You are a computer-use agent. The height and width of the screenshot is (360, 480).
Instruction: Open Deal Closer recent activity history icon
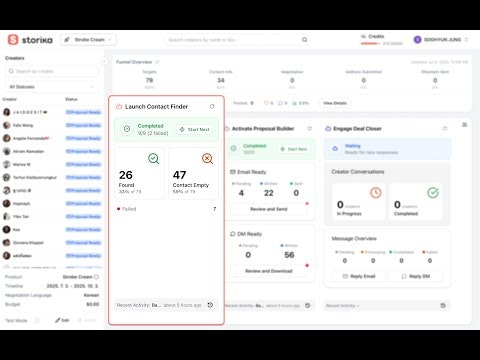443,306
